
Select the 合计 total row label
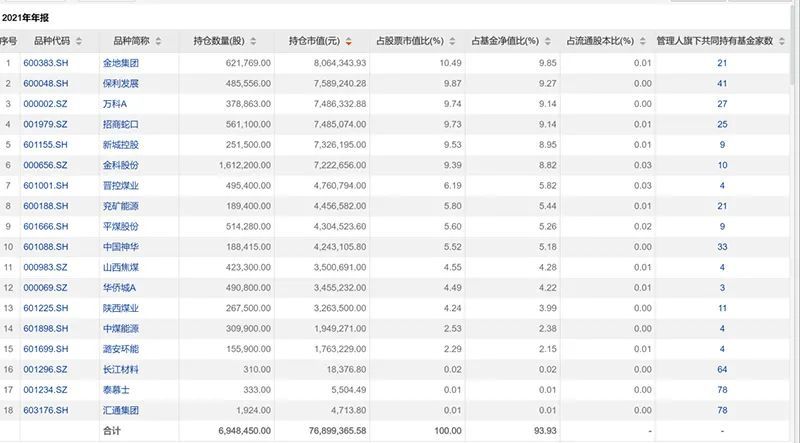[x=112, y=431]
